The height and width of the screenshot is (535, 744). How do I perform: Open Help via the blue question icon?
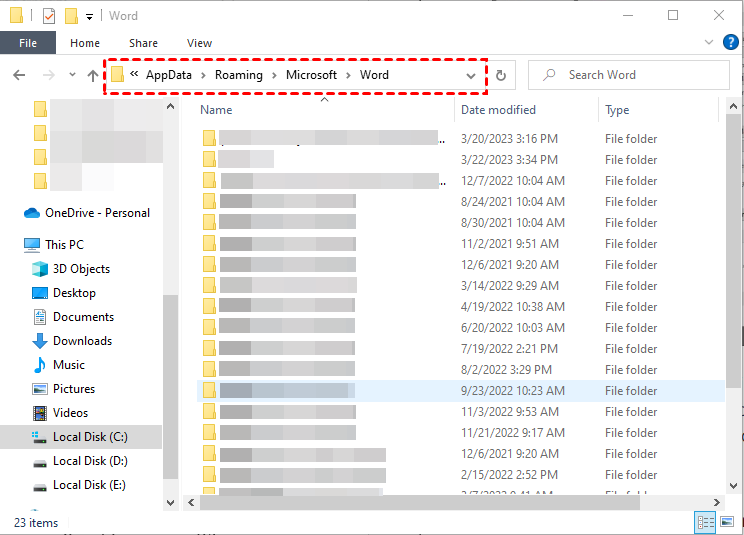click(x=730, y=42)
